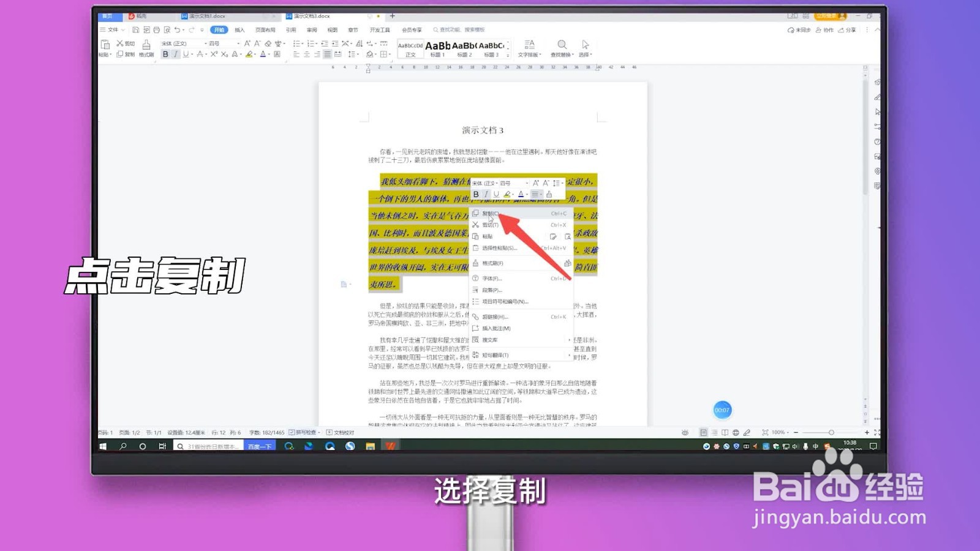Expand the 短句翻译 submenu in the context menu
980x551 pixels.
(x=521, y=355)
